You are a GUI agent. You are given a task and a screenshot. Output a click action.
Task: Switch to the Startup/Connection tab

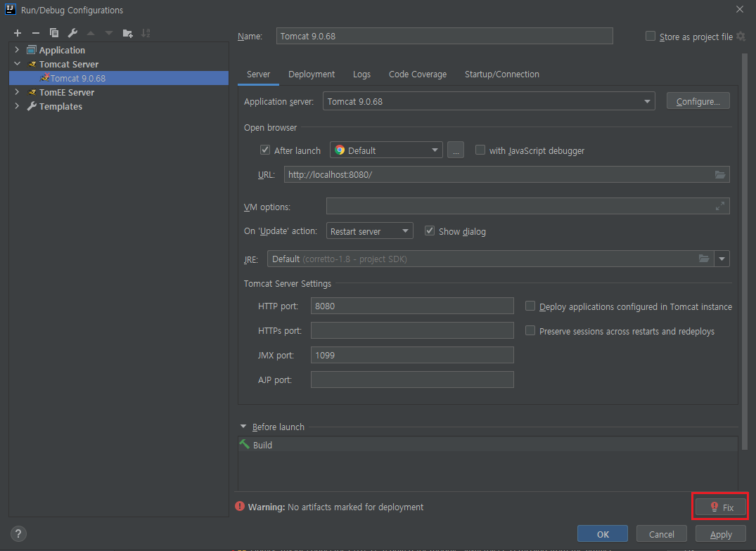tap(502, 74)
